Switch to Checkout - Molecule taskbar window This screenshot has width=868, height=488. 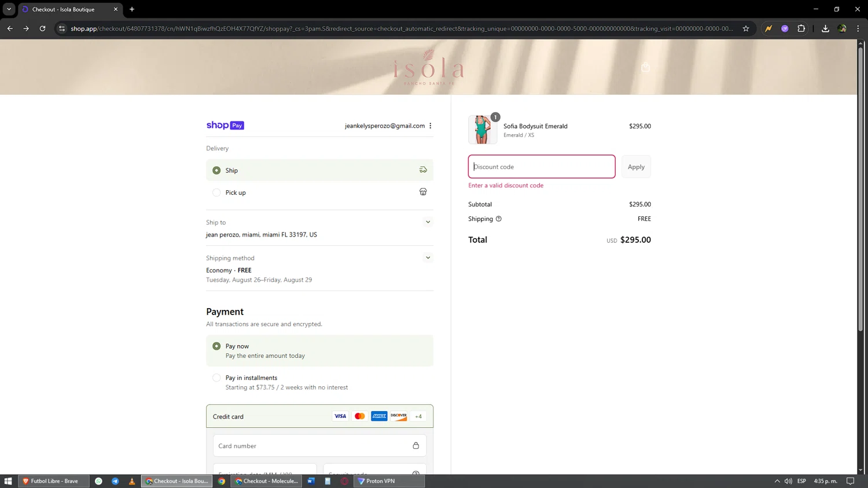266,481
